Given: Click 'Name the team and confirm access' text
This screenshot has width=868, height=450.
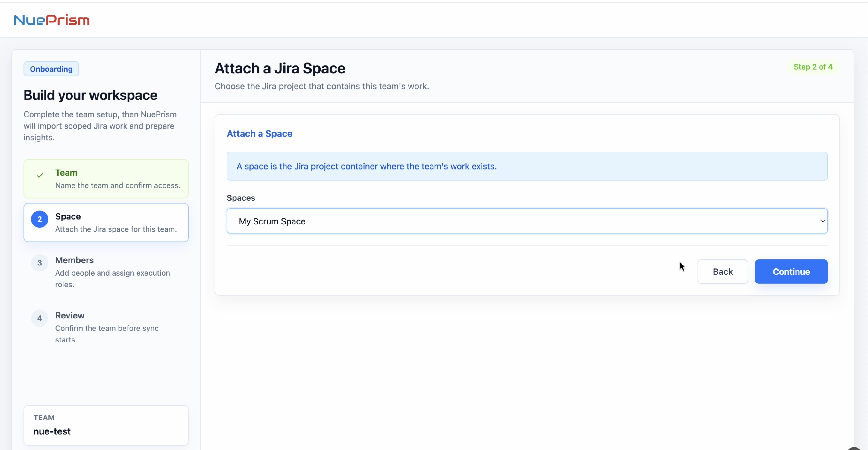Looking at the screenshot, I should [118, 185].
